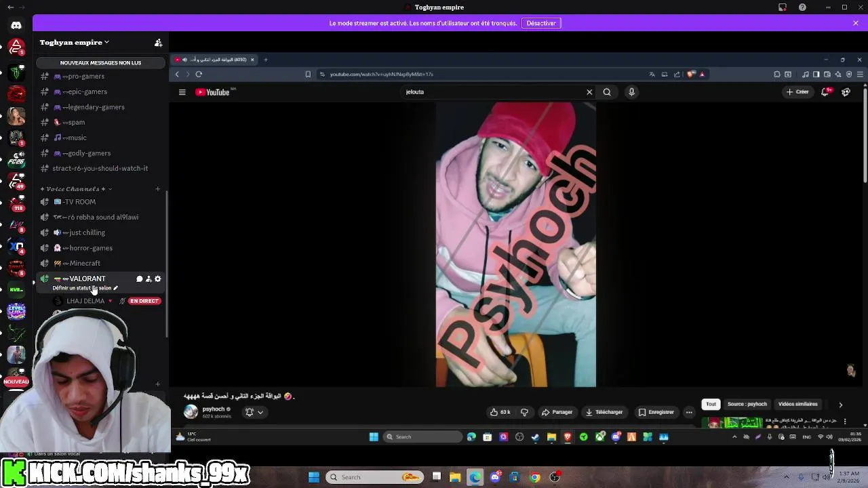868x488 pixels.
Task: Open Windows taskbar Search box
Action: 375,477
